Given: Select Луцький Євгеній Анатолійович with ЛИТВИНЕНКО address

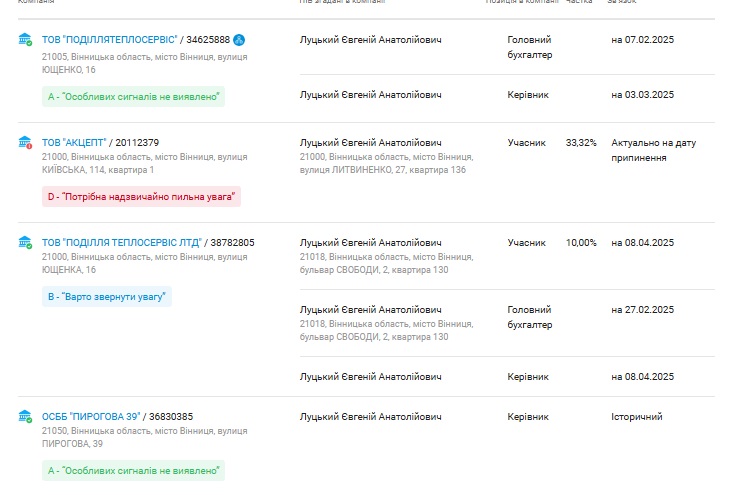Looking at the screenshot, I should point(371,143).
